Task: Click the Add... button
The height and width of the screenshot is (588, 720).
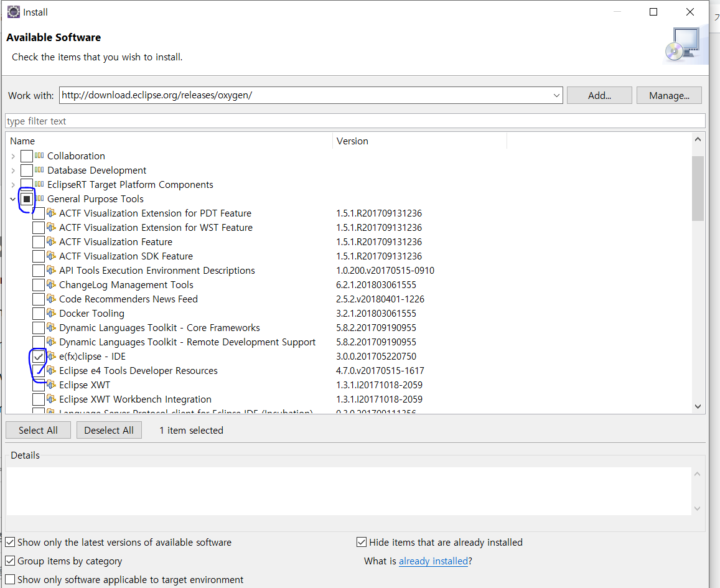Action: (599, 95)
